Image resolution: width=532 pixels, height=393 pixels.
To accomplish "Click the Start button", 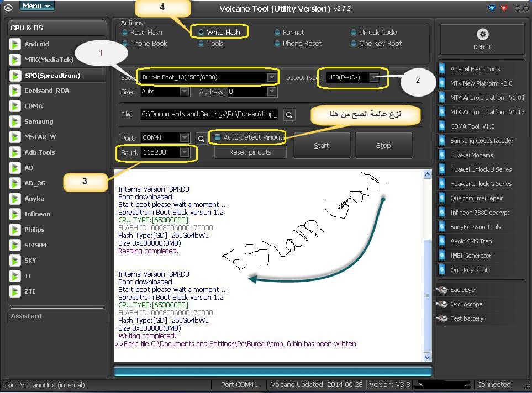I will (x=322, y=146).
